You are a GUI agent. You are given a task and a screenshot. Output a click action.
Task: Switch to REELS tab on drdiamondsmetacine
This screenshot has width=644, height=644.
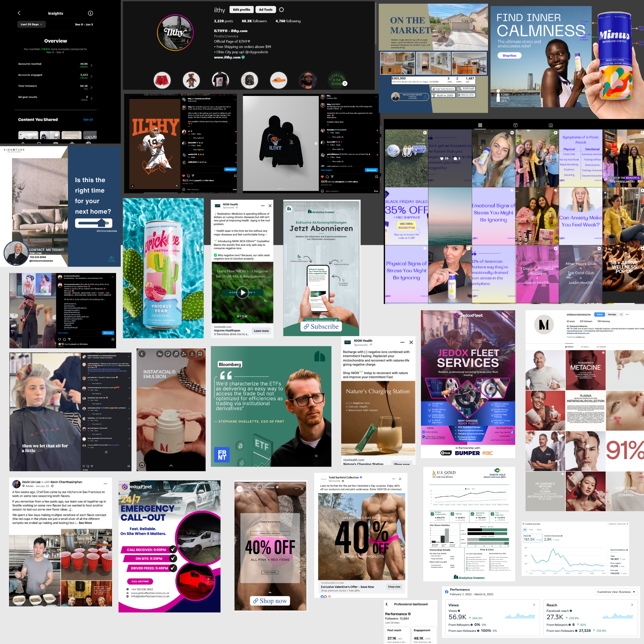[585, 347]
